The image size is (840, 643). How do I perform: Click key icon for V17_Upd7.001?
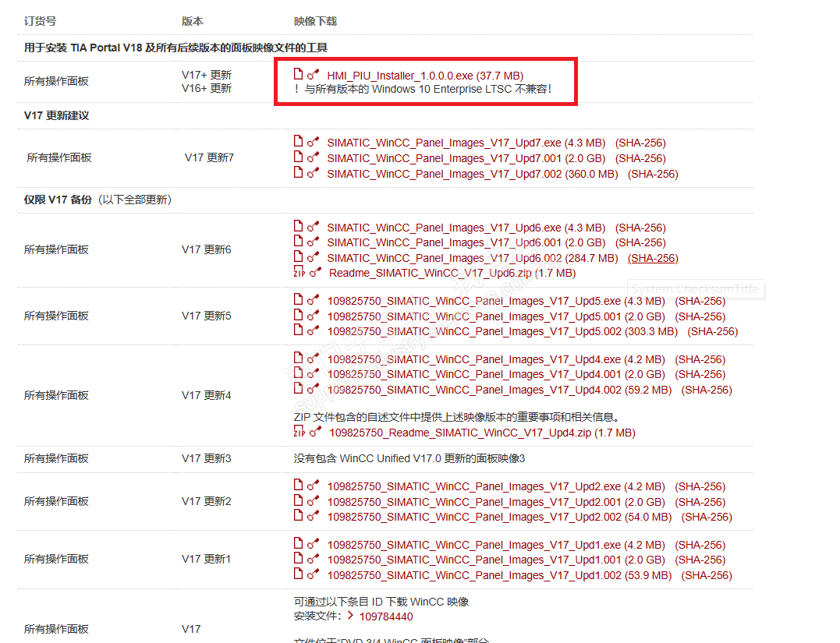coord(314,157)
